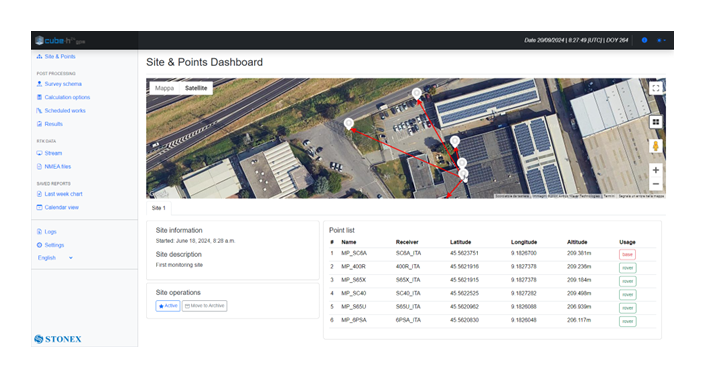Open the map tilt/grid control icon
The height and width of the screenshot is (379, 706).
[x=656, y=122]
